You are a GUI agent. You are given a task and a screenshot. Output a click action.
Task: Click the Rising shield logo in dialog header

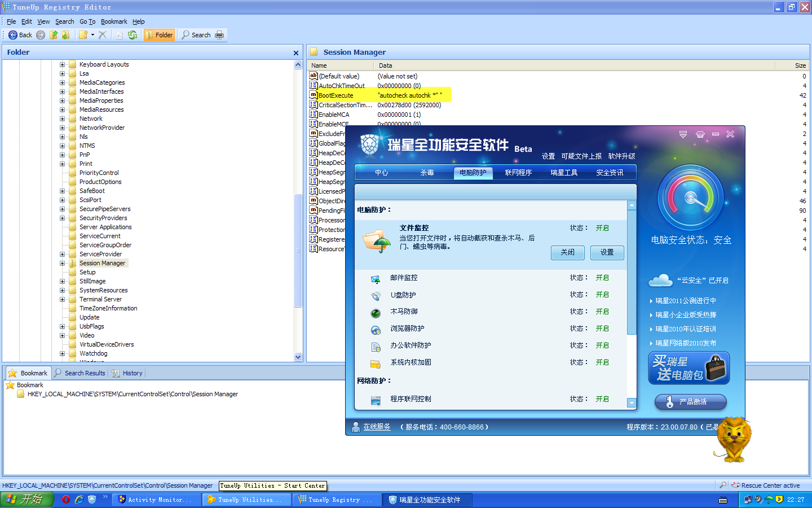369,144
